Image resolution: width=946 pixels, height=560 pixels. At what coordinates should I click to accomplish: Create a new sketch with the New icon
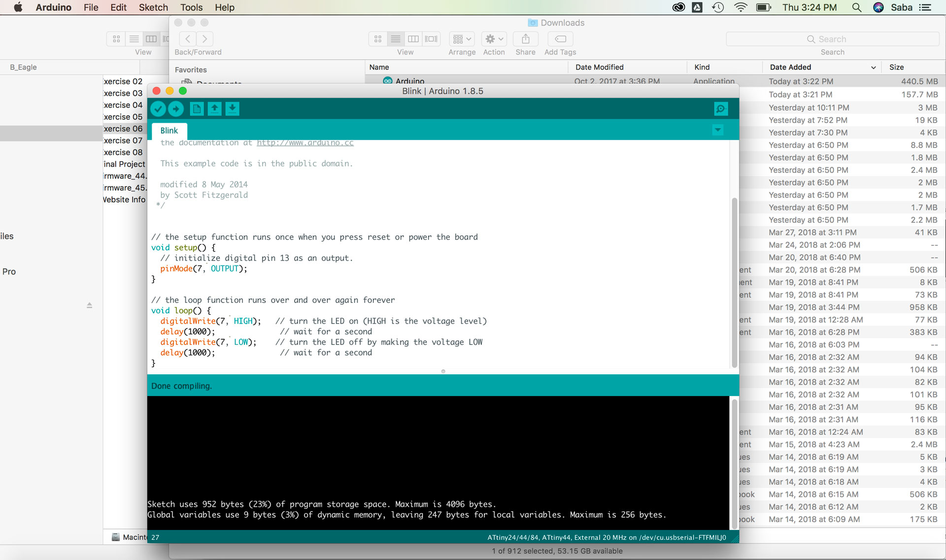[x=197, y=109]
